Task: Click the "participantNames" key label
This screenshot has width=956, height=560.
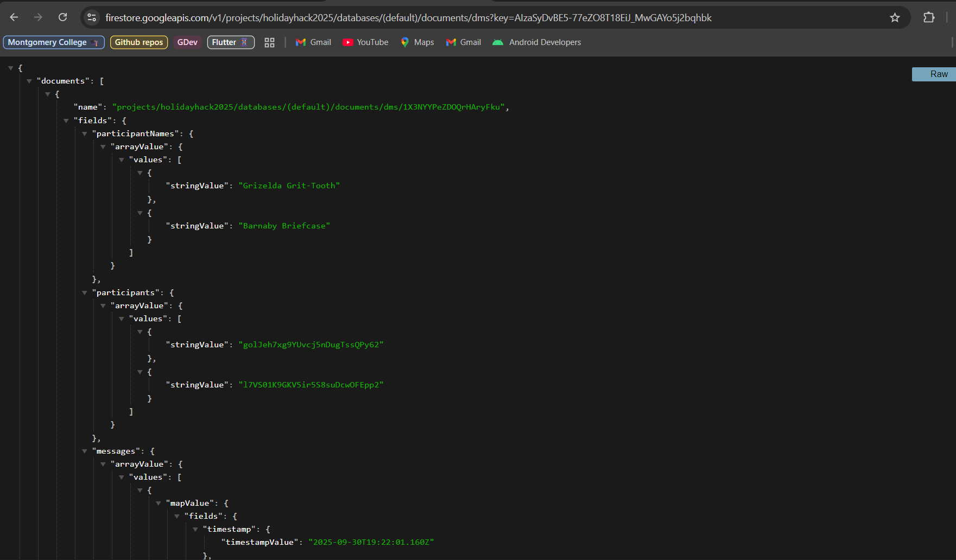Action: tap(136, 133)
